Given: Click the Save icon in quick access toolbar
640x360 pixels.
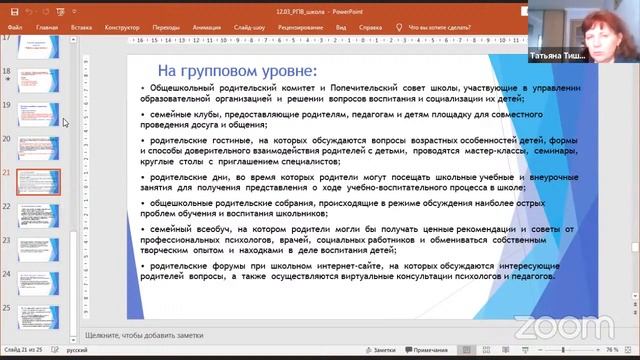Looking at the screenshot, I should (x=14, y=12).
